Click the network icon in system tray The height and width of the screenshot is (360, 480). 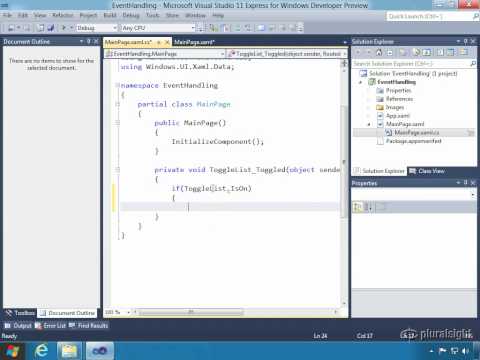point(454,351)
